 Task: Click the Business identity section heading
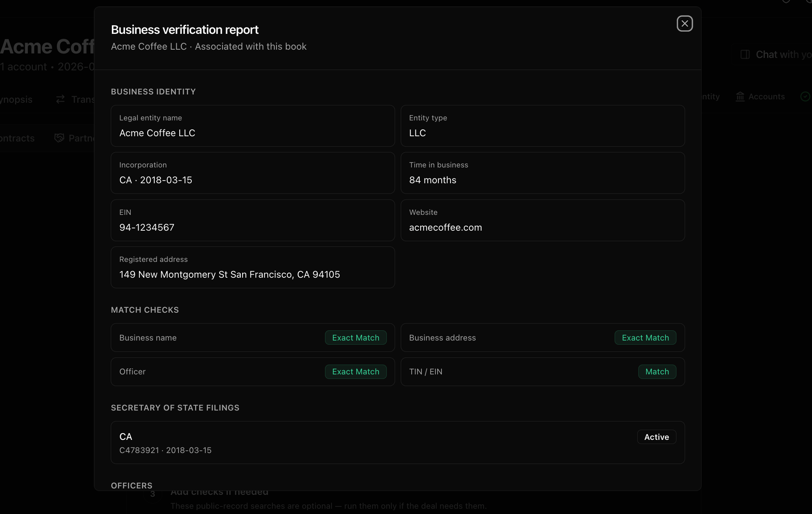point(153,92)
